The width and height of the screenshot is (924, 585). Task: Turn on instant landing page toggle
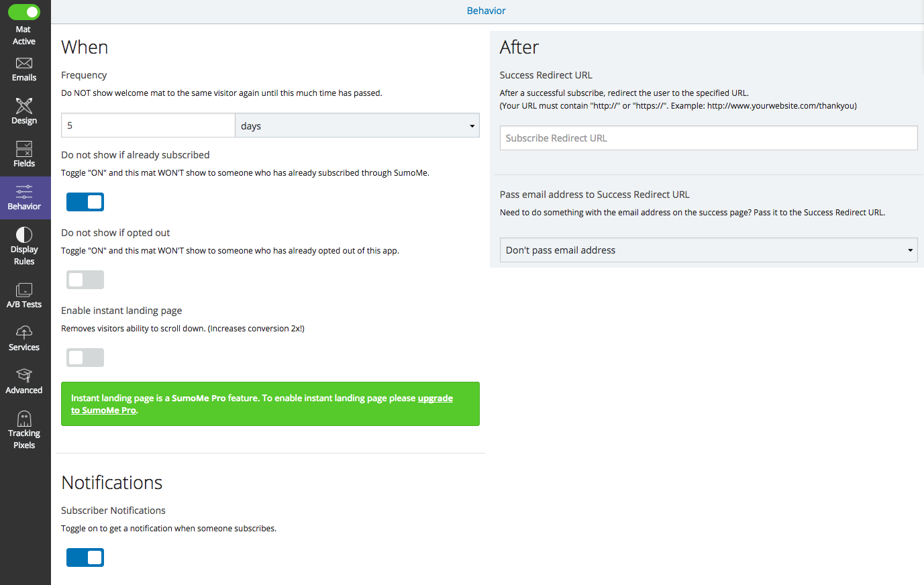[85, 358]
